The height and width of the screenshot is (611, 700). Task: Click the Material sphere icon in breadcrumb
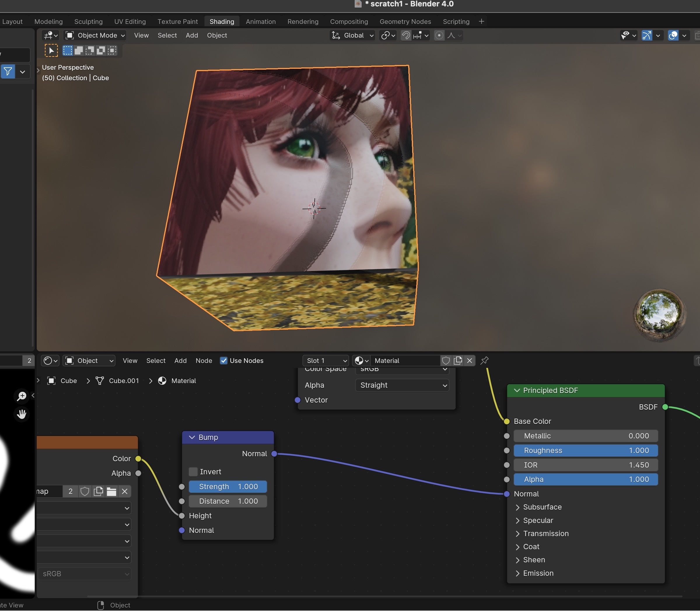(162, 381)
